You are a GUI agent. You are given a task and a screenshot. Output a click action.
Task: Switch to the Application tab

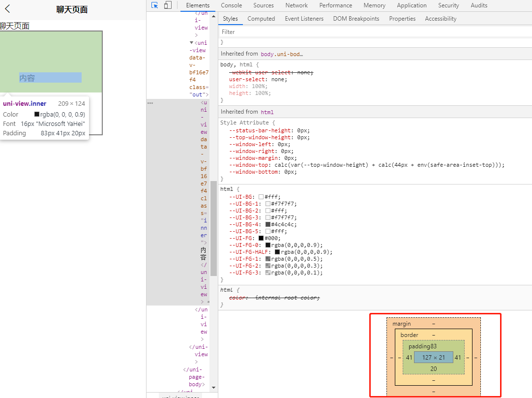pos(412,5)
